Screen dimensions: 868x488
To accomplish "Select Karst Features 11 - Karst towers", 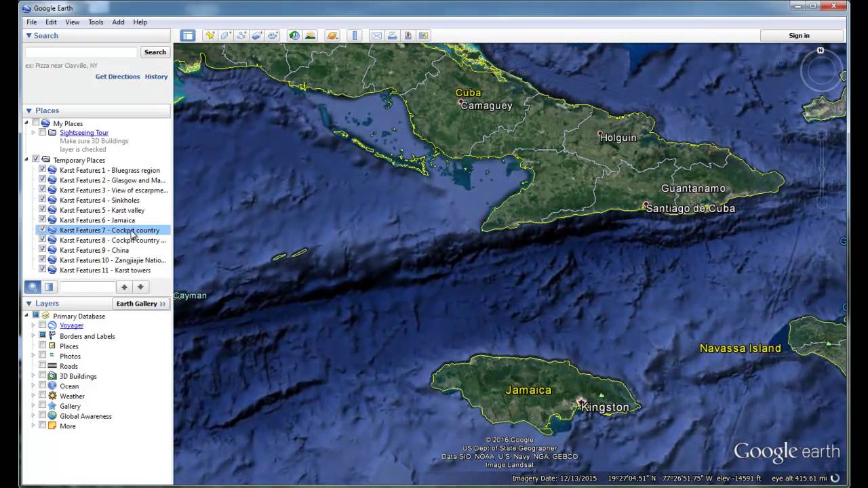I will [105, 270].
